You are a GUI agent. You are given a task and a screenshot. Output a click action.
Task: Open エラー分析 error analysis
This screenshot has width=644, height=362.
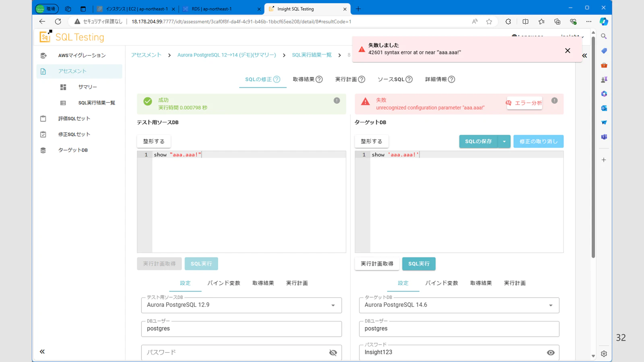point(524,103)
